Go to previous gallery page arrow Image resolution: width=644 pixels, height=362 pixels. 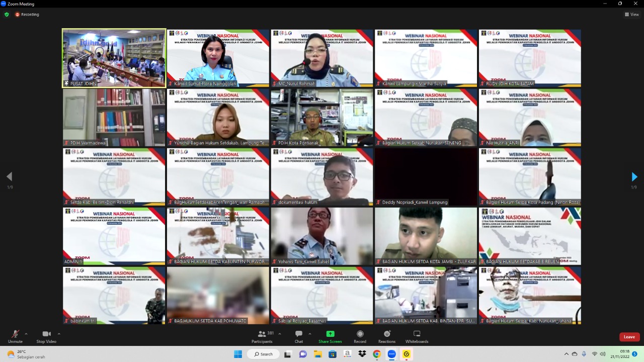coord(9,176)
